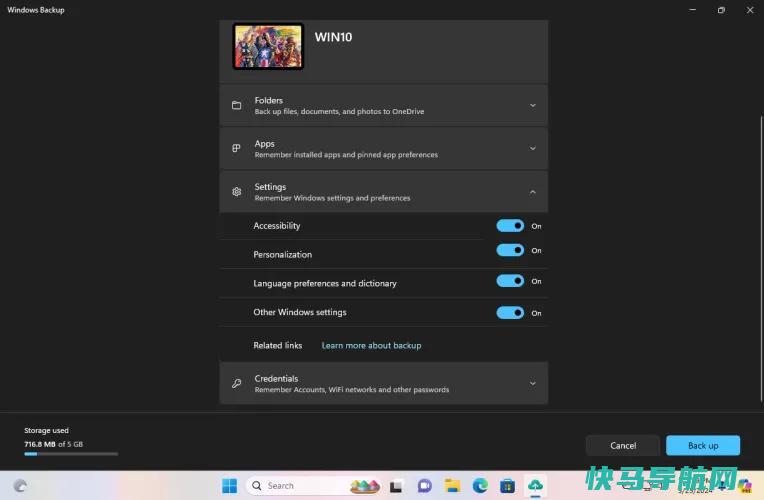The width and height of the screenshot is (764, 500).
Task: Click the vertical scrollbar on the right
Action: [x=761, y=258]
